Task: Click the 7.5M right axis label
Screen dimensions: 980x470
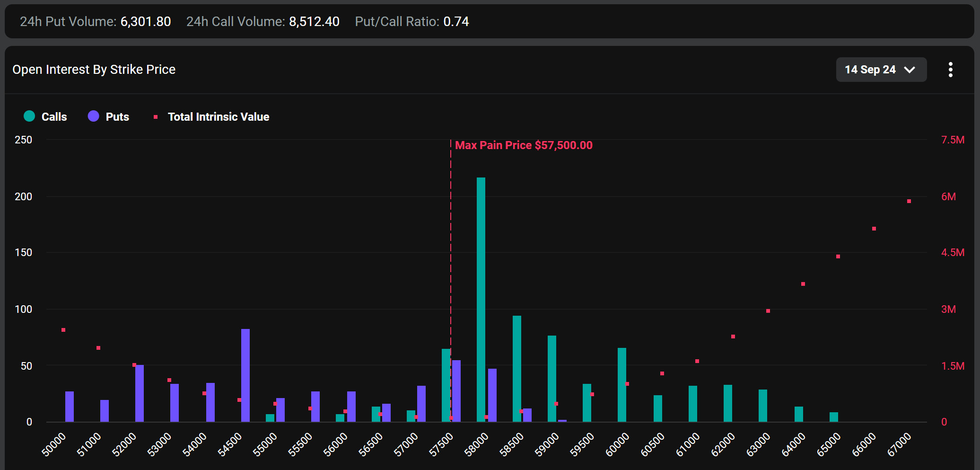Action: point(953,140)
